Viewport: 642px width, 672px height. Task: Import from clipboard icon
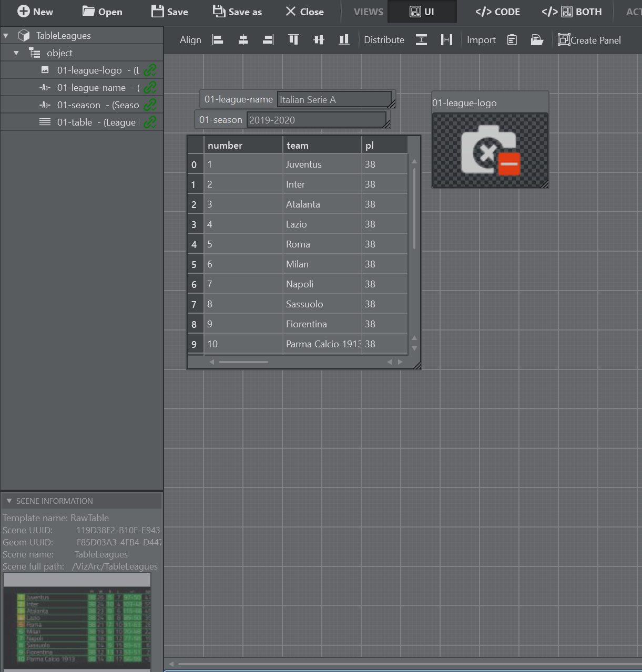coord(512,40)
